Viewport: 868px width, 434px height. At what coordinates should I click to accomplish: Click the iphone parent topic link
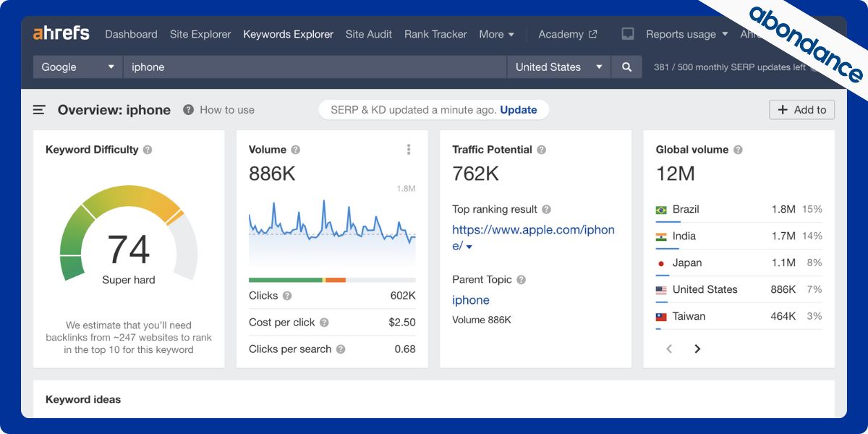[x=471, y=300]
